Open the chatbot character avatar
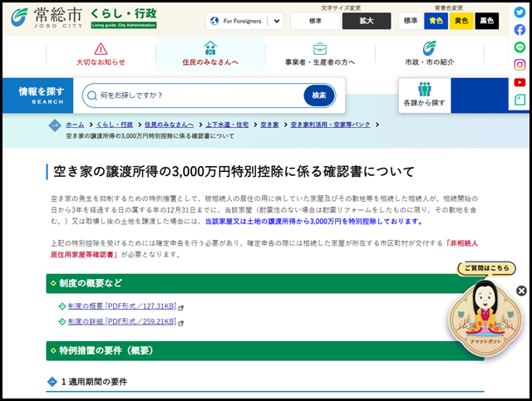Image resolution: width=532 pixels, height=401 pixels. [x=485, y=317]
